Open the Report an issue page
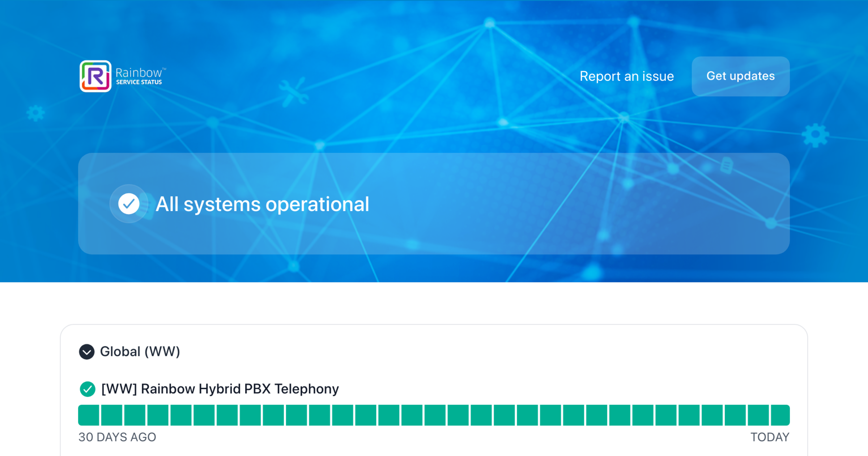 (627, 76)
